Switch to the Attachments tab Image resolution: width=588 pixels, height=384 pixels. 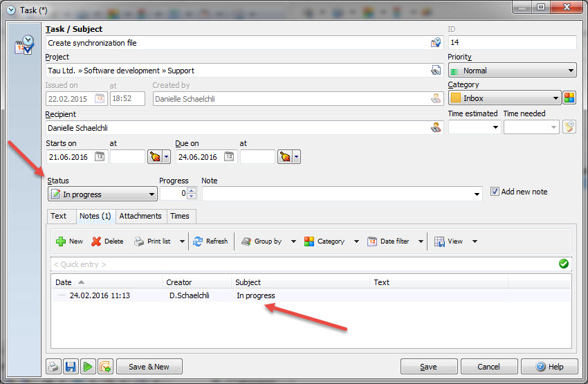(x=140, y=216)
